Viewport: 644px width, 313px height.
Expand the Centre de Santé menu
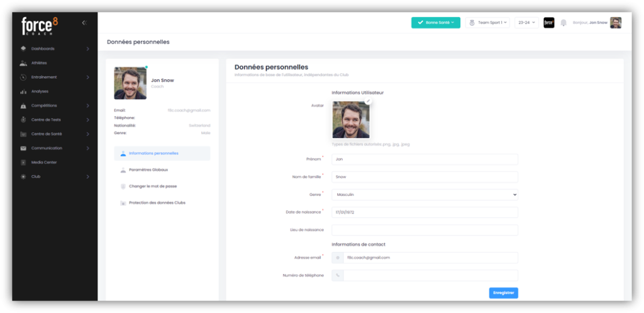53,134
